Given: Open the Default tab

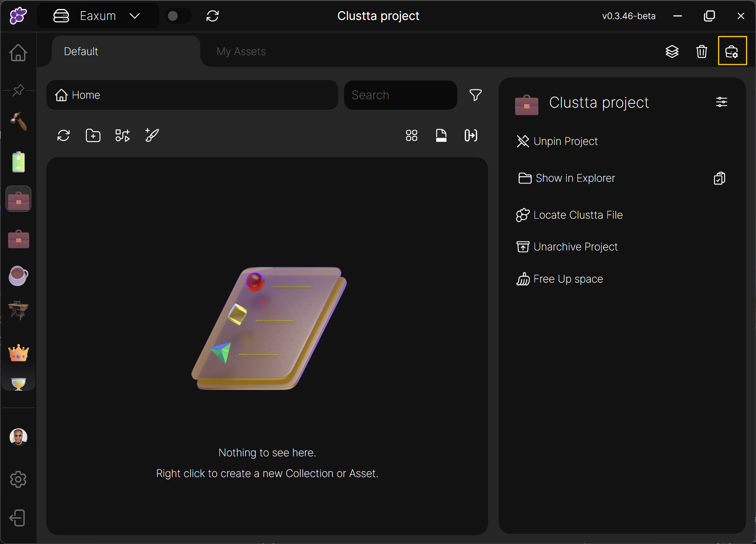Looking at the screenshot, I should pos(81,51).
